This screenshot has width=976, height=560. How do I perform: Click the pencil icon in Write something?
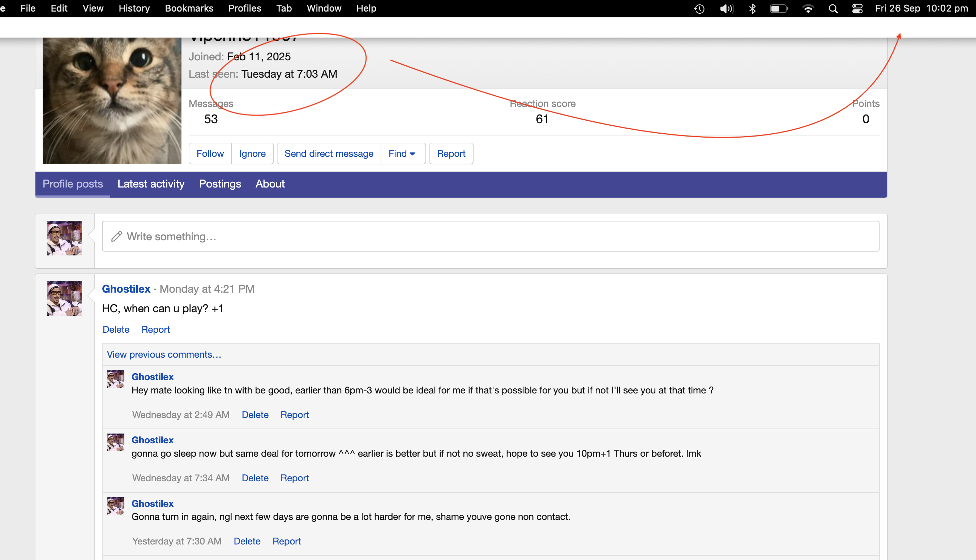[116, 236]
